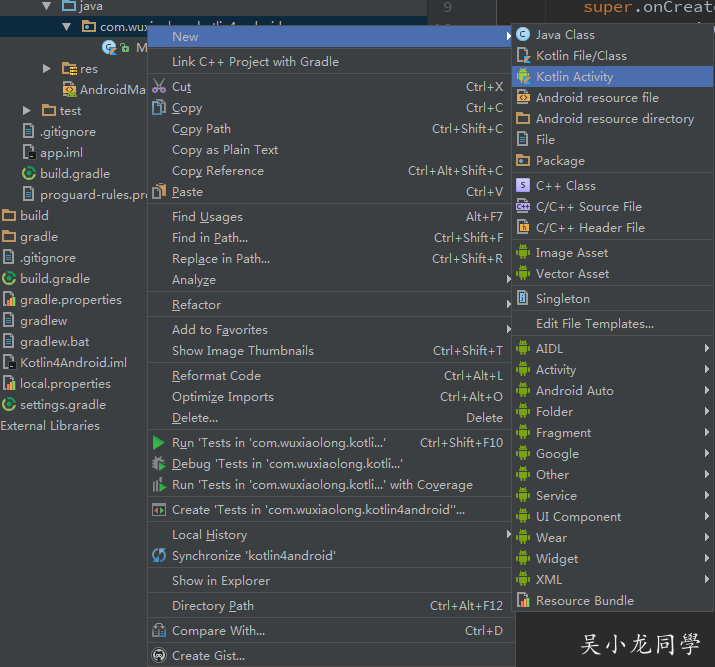Screen dimensions: 715x667
Task: Select gradlew.bat in project tree
Action: coord(54,341)
